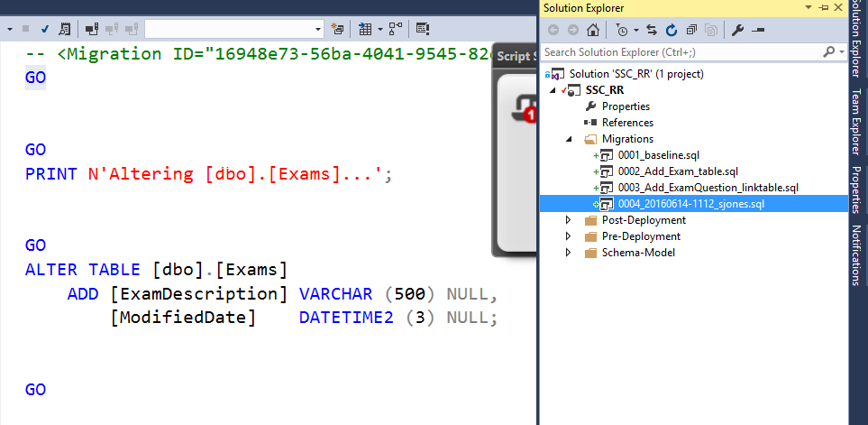The height and width of the screenshot is (425, 868).
Task: Click the Connect icon in SQL editor toolbar
Action: (91, 29)
